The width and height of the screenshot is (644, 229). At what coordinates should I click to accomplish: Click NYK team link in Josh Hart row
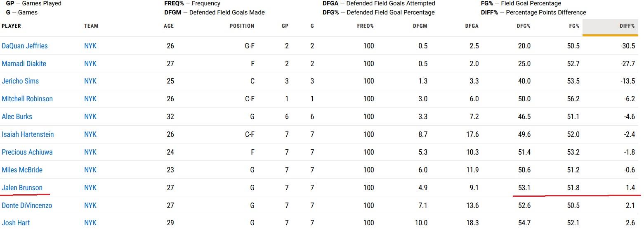90,223
